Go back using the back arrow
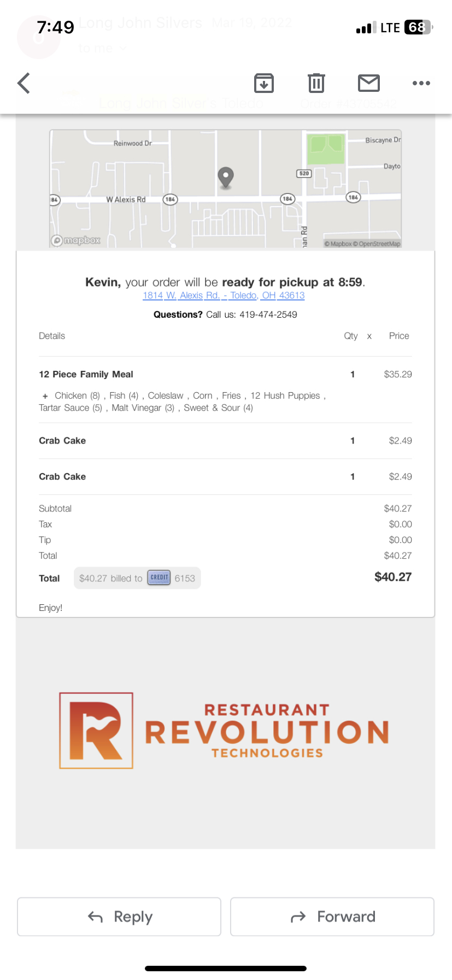Viewport: 452px width, 980px height. pos(24,83)
